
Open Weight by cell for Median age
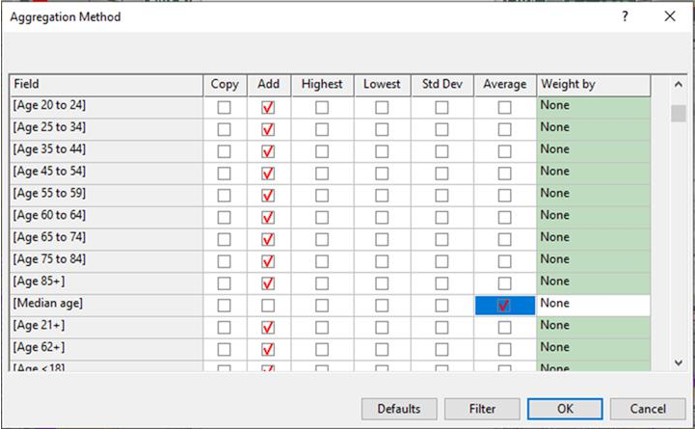pyautogui.click(x=593, y=304)
